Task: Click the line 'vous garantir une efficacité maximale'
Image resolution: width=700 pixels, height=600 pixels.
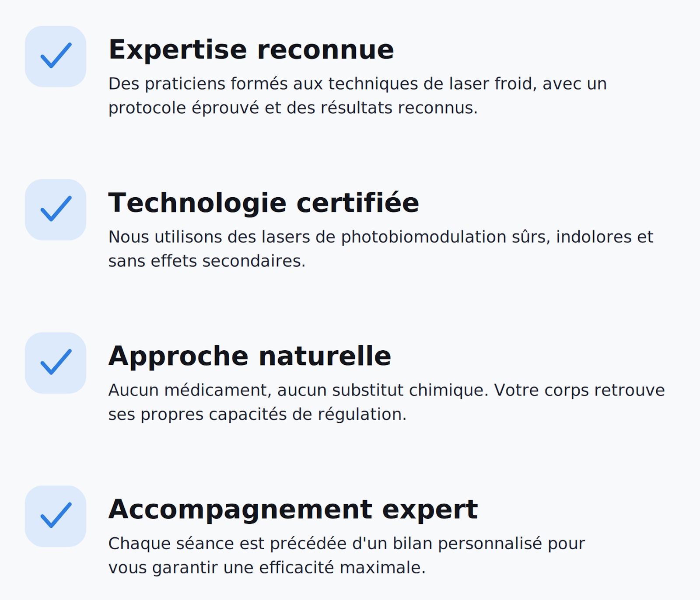Action: pyautogui.click(x=266, y=568)
